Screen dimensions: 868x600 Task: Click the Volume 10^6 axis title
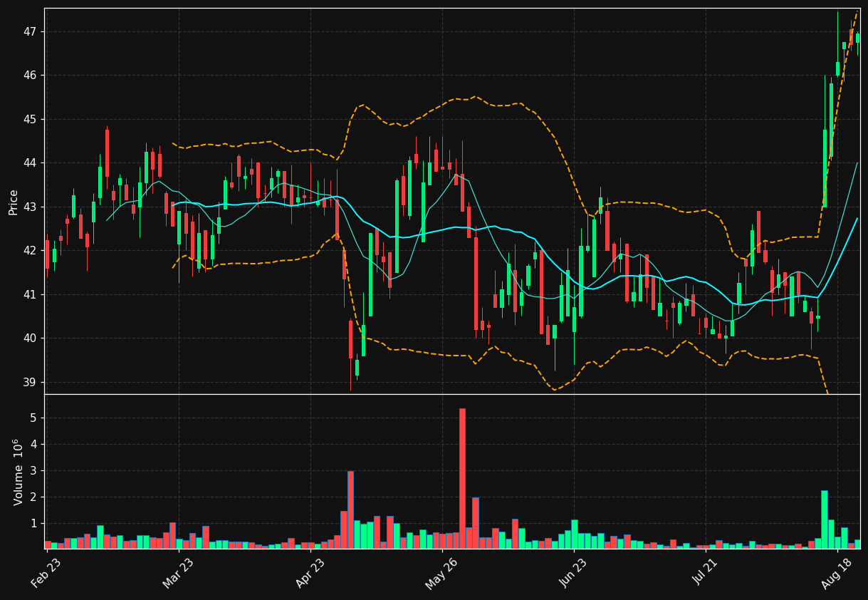click(x=18, y=472)
